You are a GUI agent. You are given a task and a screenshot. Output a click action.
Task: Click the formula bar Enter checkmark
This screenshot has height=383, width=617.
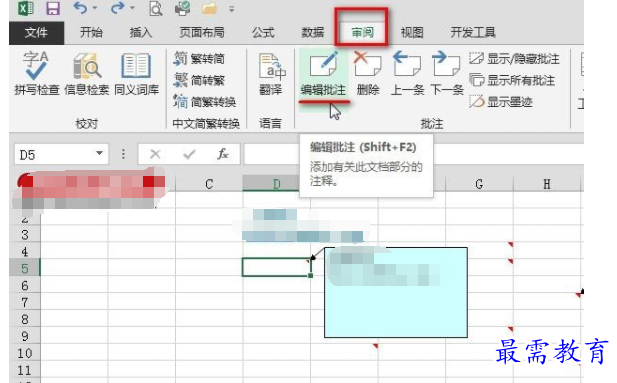point(189,154)
